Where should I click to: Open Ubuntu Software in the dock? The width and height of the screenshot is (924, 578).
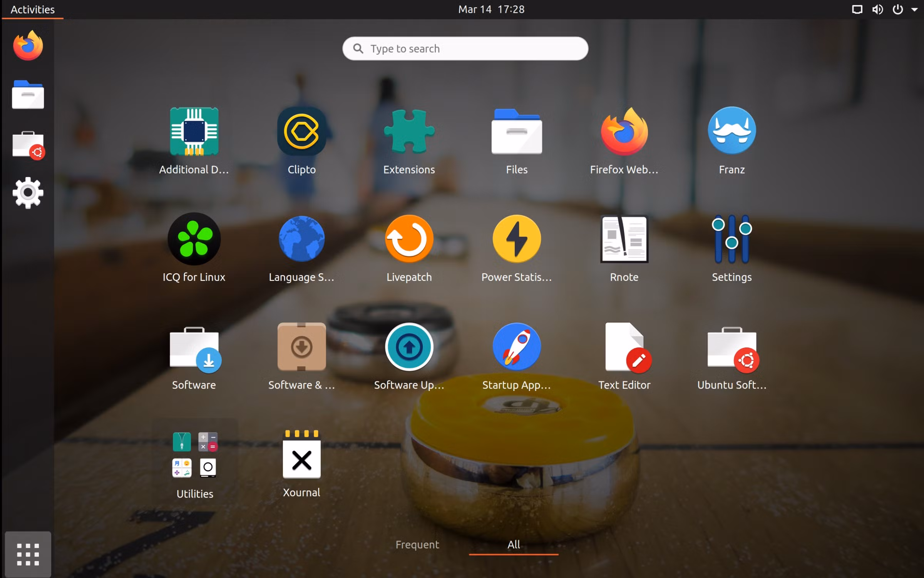(x=28, y=145)
